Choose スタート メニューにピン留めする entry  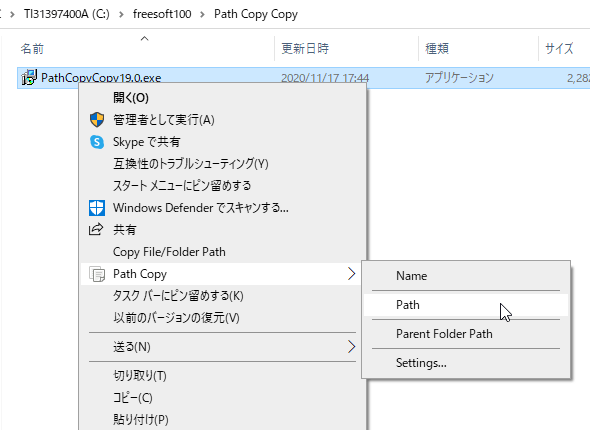coord(223,185)
